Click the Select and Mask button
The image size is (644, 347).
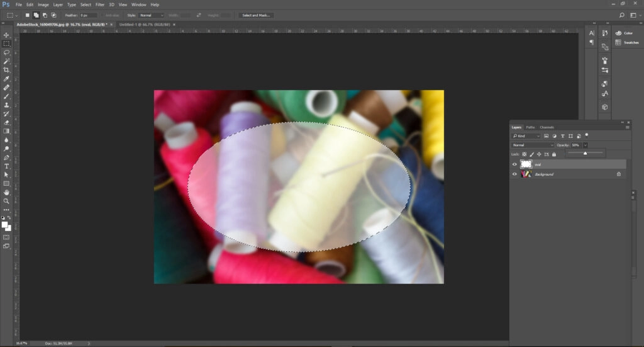click(256, 15)
